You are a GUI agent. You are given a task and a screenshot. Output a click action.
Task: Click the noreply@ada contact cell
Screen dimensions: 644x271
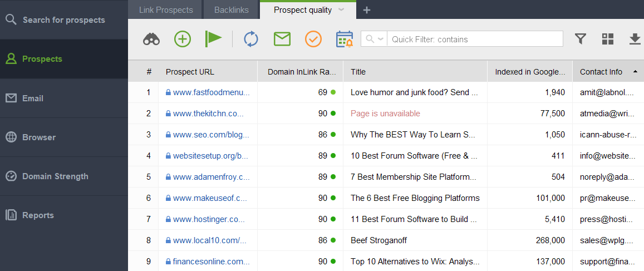(608, 177)
